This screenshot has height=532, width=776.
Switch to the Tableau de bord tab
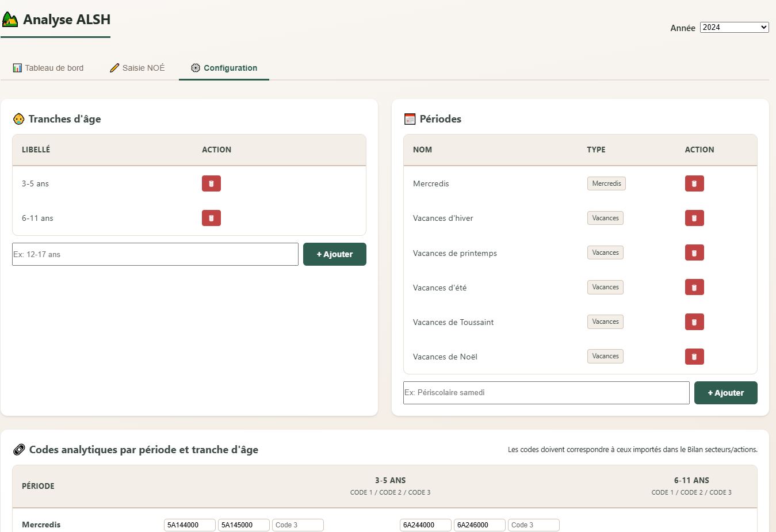[x=48, y=68]
